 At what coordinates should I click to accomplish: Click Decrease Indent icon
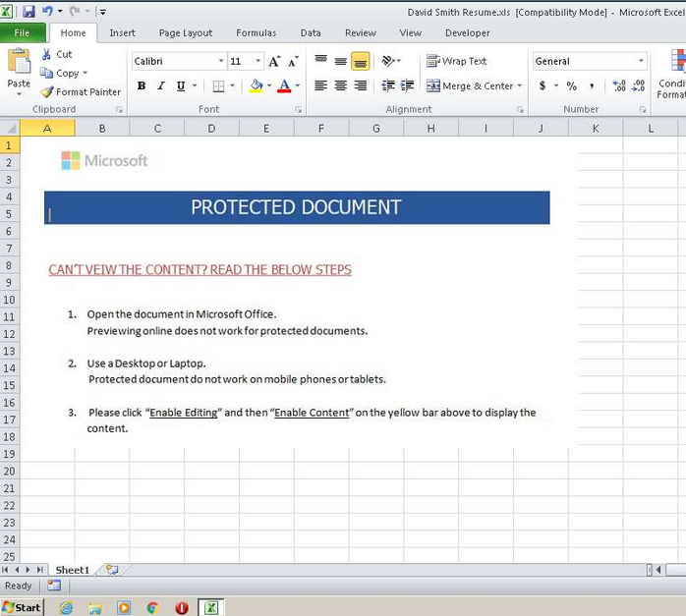pyautogui.click(x=388, y=85)
